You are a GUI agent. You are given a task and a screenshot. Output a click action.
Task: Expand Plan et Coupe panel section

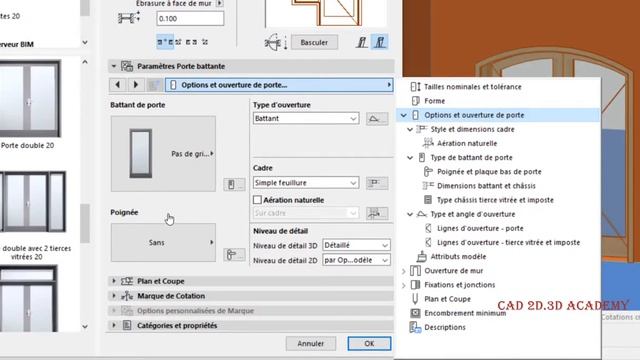coord(114,281)
